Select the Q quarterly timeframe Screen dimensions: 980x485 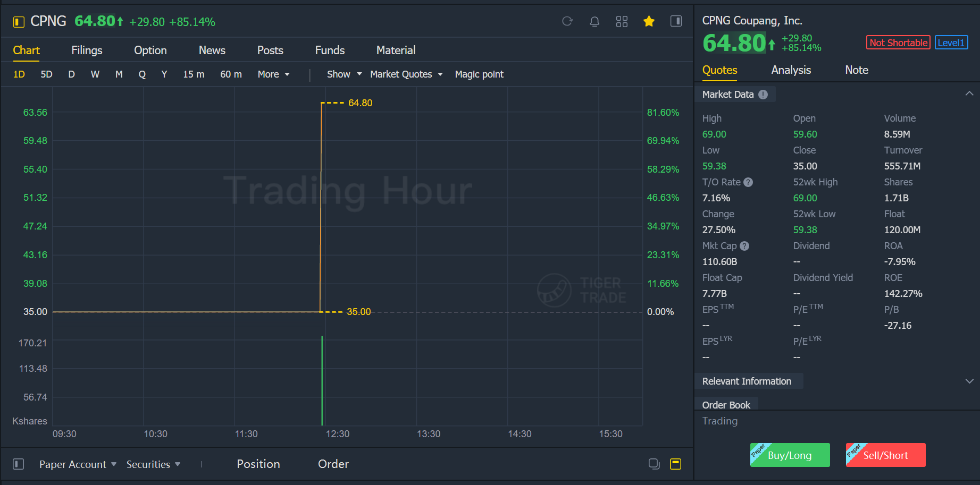[x=142, y=74]
